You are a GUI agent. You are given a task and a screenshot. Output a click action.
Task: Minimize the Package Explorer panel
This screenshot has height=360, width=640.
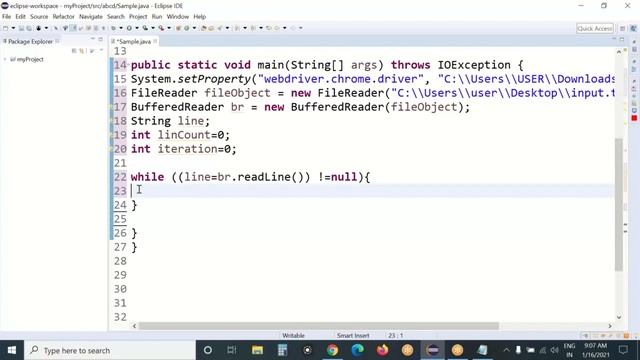click(93, 39)
